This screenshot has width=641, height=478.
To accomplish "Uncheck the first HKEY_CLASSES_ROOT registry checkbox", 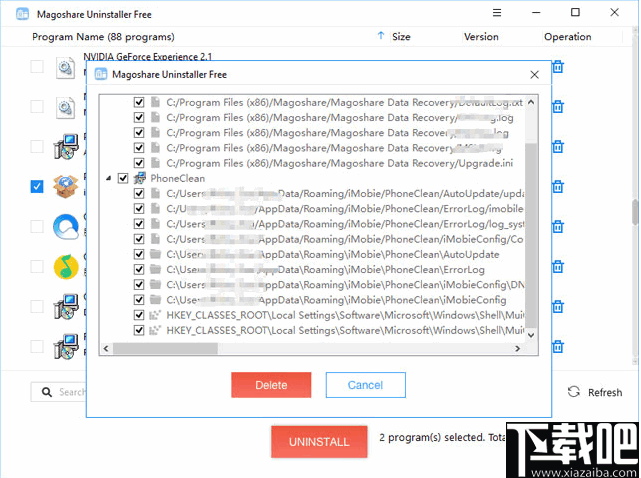I will click(139, 315).
